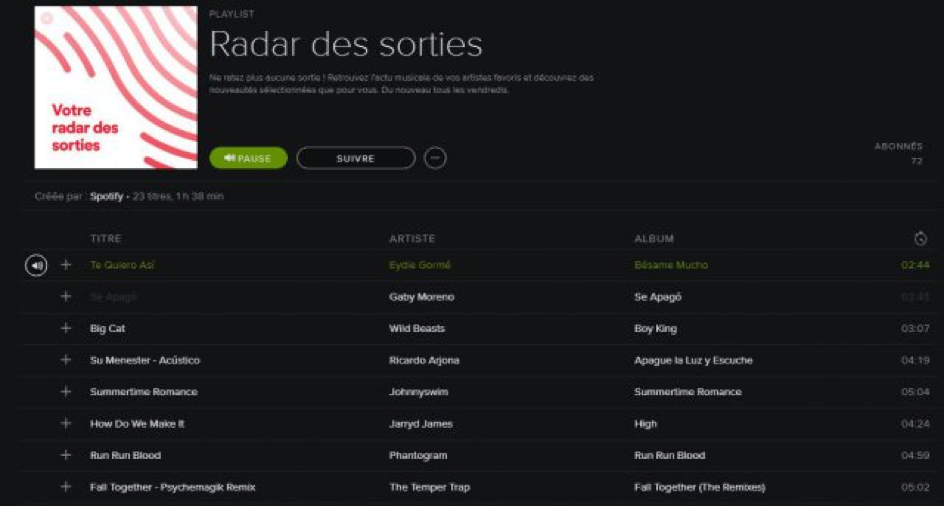Viewport: 944px width, 506px height.
Task: Save Su Menester - Acústico with plus icon
Action: pyautogui.click(x=66, y=360)
